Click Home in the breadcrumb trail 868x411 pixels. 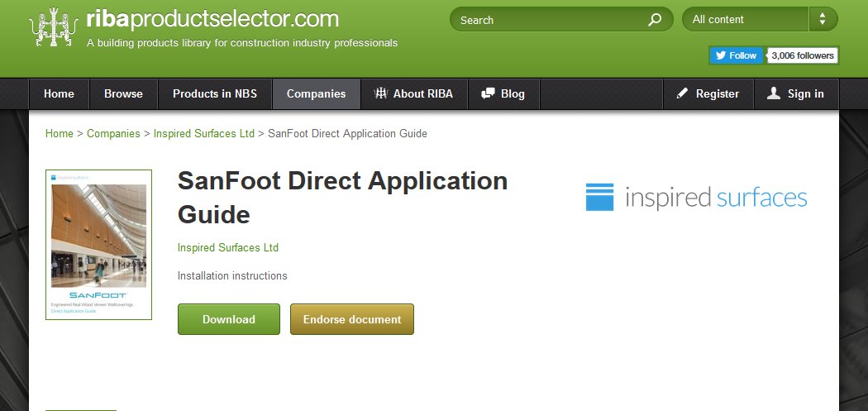pos(60,133)
